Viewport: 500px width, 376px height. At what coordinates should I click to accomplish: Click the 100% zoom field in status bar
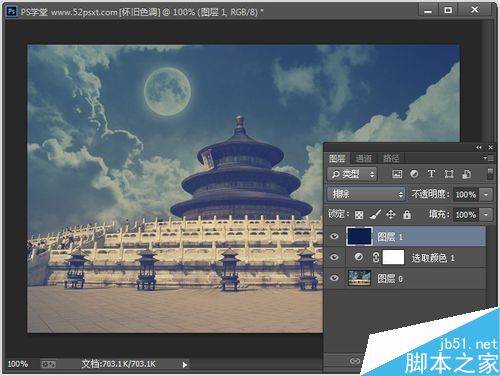point(18,364)
